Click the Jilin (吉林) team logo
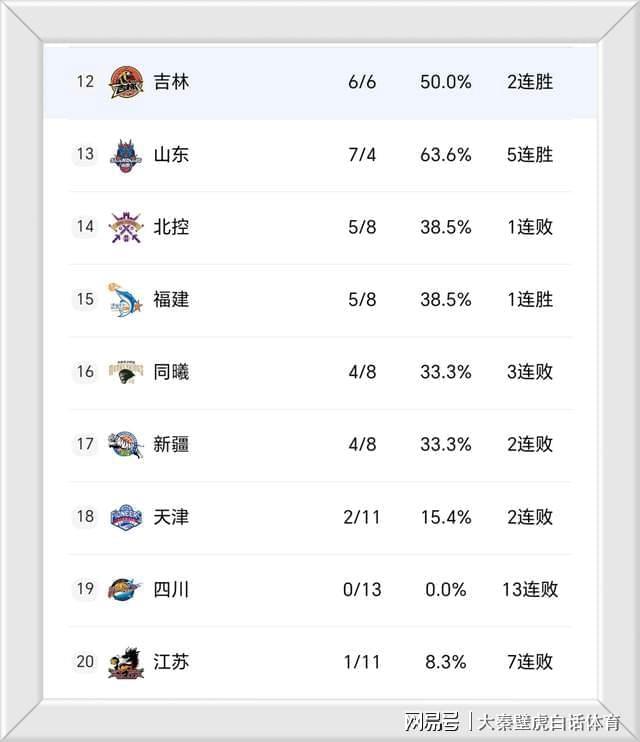The image size is (640, 742). click(126, 82)
